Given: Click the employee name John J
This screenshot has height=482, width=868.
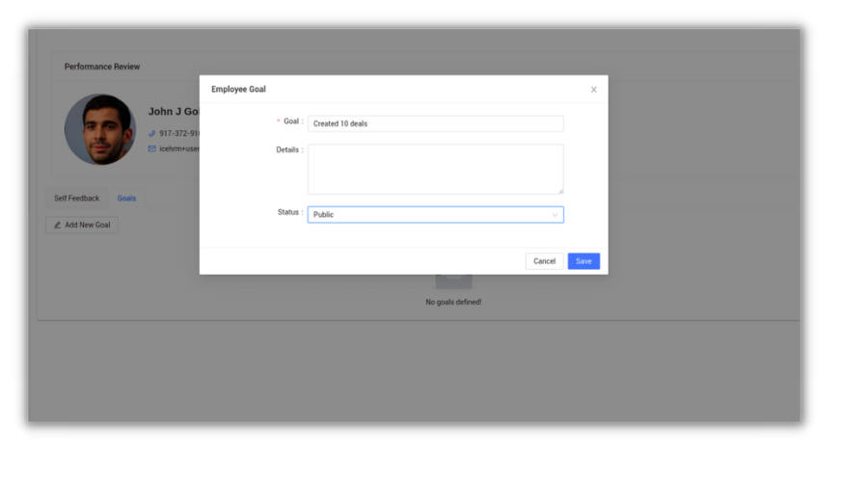Looking at the screenshot, I should pyautogui.click(x=173, y=112).
